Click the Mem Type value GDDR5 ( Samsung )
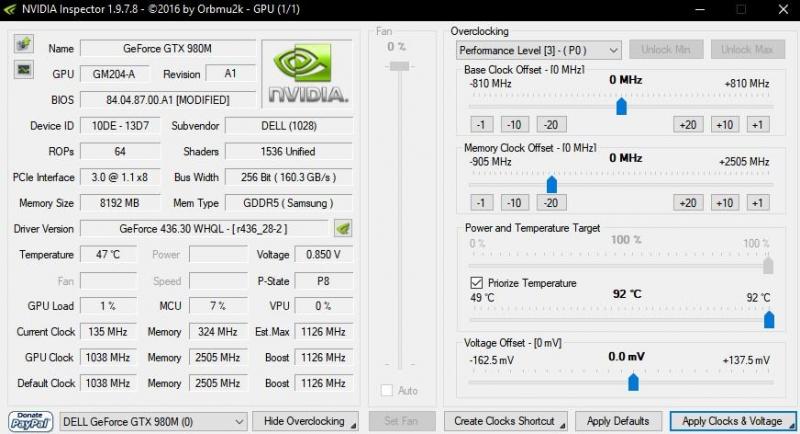This screenshot has height=434, width=800. (x=289, y=203)
